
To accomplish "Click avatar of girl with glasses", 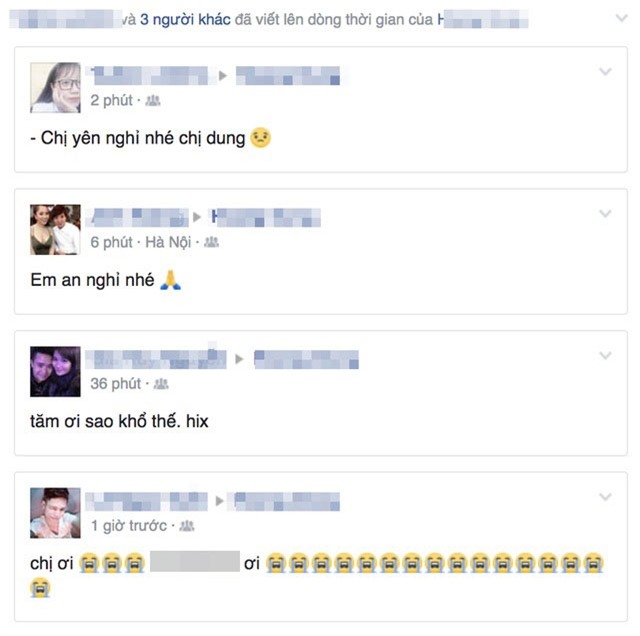I will tap(55, 87).
